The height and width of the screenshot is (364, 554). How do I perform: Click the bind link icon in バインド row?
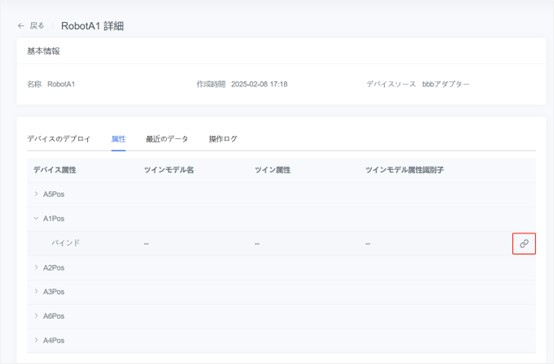click(x=524, y=243)
